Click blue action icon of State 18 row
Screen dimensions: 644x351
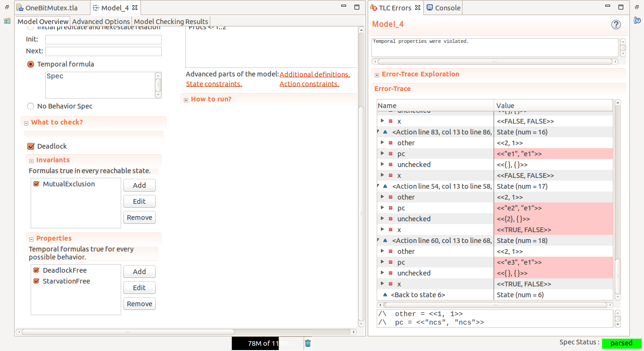(x=385, y=241)
